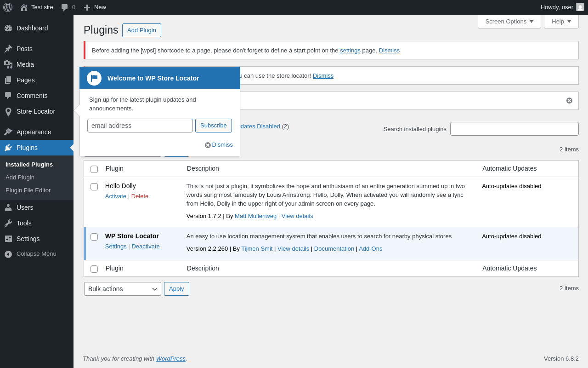Click the Pages icon in sidebar

[x=8, y=80]
